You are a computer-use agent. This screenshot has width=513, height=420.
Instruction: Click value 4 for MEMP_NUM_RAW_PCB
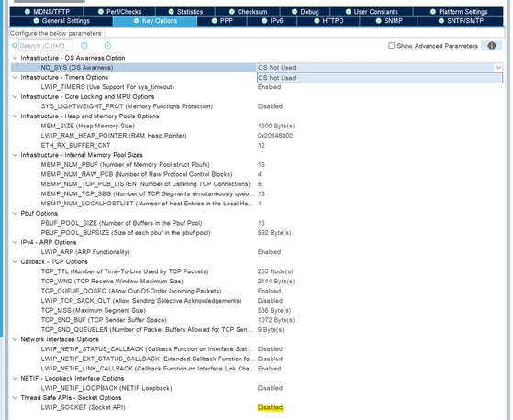click(x=260, y=174)
